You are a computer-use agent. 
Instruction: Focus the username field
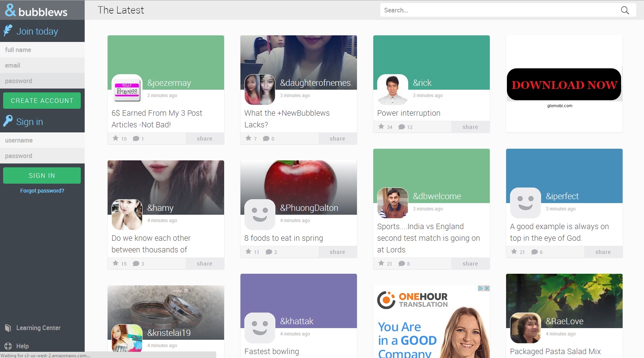(42, 140)
